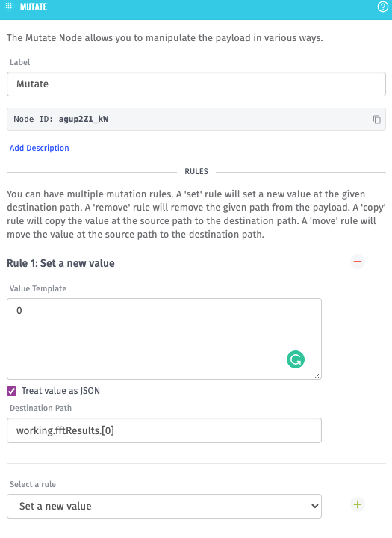
Task: Open the Select a rule dropdown
Action: (x=164, y=506)
